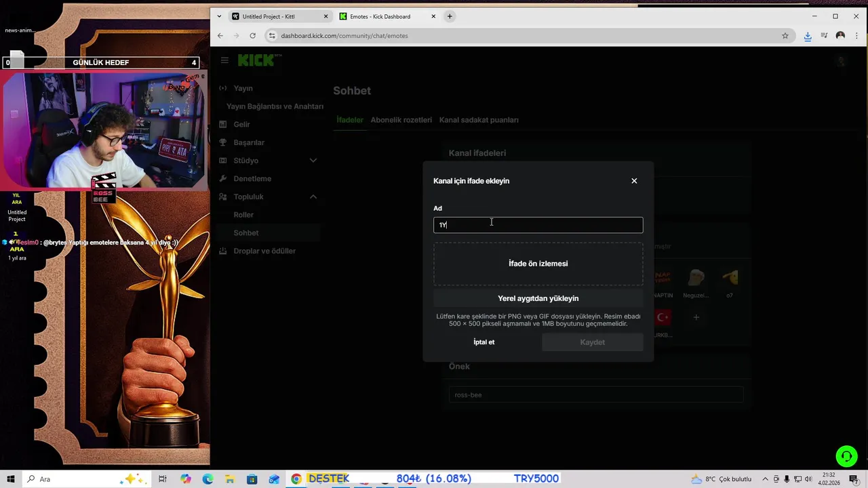
Task: Open the green support chat bubble
Action: pyautogui.click(x=846, y=456)
